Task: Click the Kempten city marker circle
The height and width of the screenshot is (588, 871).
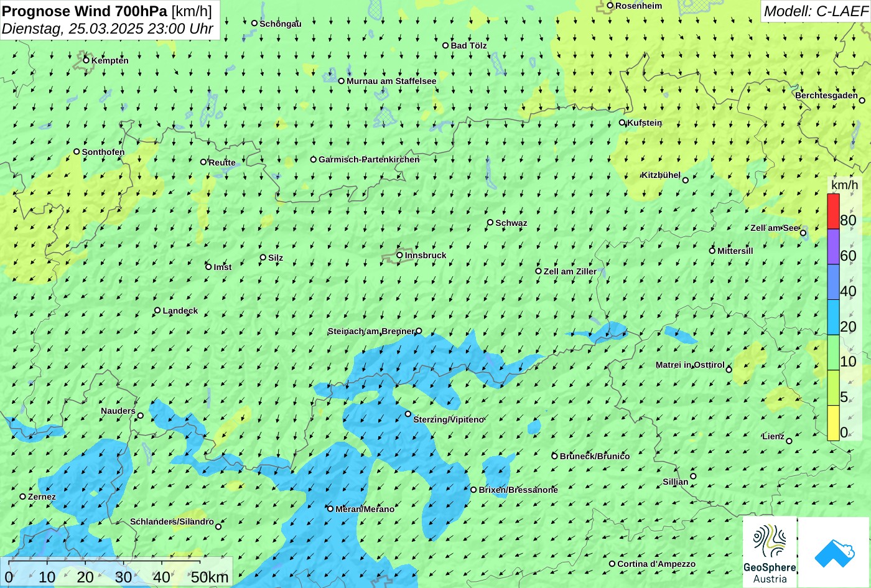Action: pos(86,60)
